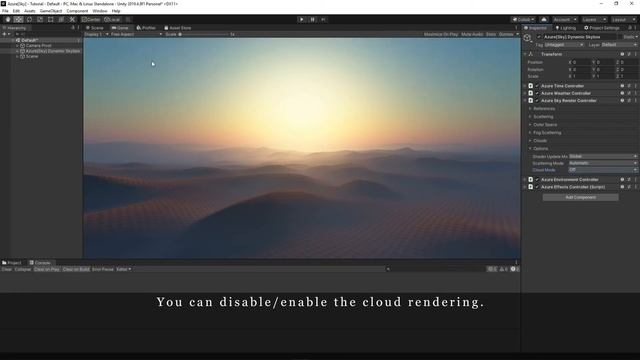This screenshot has width=640, height=360.
Task: Switch to the Profiler tab
Action: click(x=146, y=28)
